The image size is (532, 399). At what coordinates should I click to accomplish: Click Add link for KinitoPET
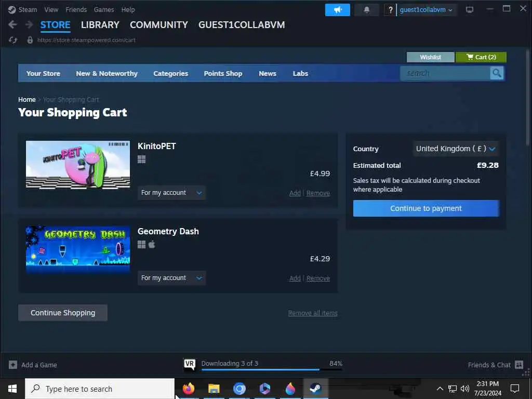point(295,193)
